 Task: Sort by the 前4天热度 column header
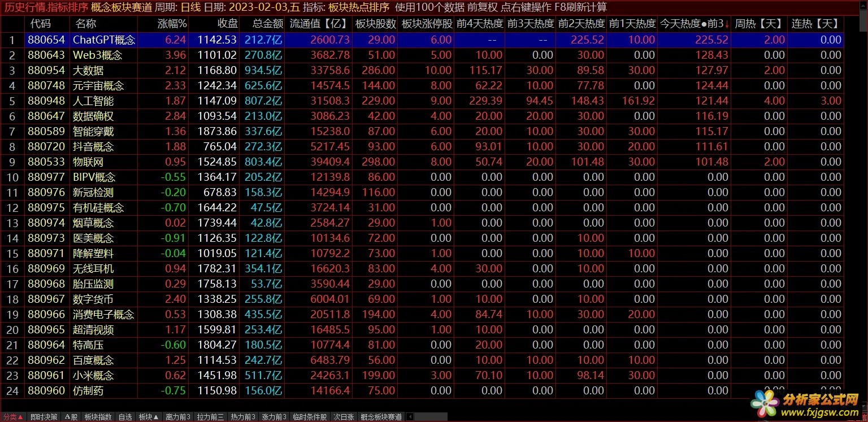[479, 24]
